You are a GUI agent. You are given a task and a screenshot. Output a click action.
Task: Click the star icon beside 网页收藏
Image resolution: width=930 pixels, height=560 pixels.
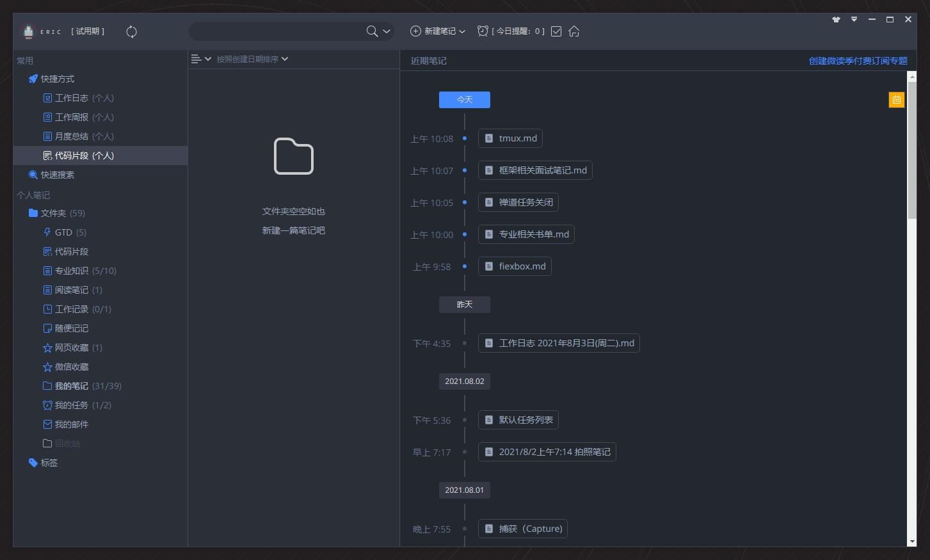coord(47,348)
